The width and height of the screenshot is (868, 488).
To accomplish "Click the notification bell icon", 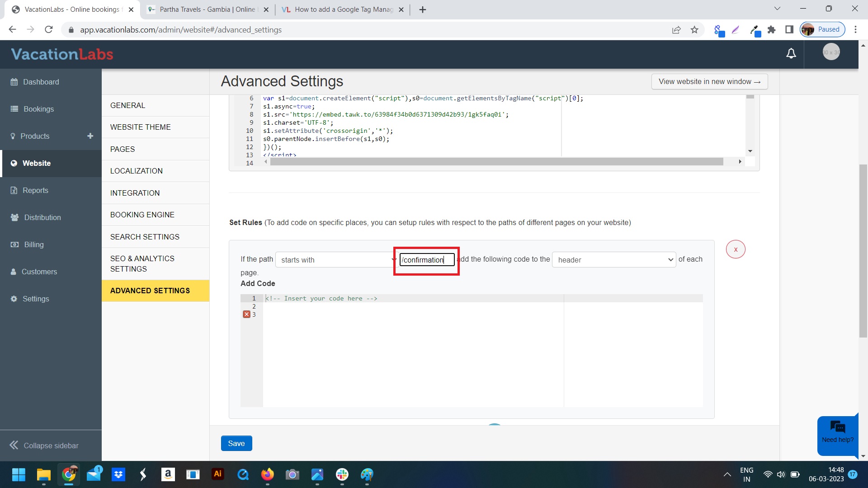I will pyautogui.click(x=791, y=54).
